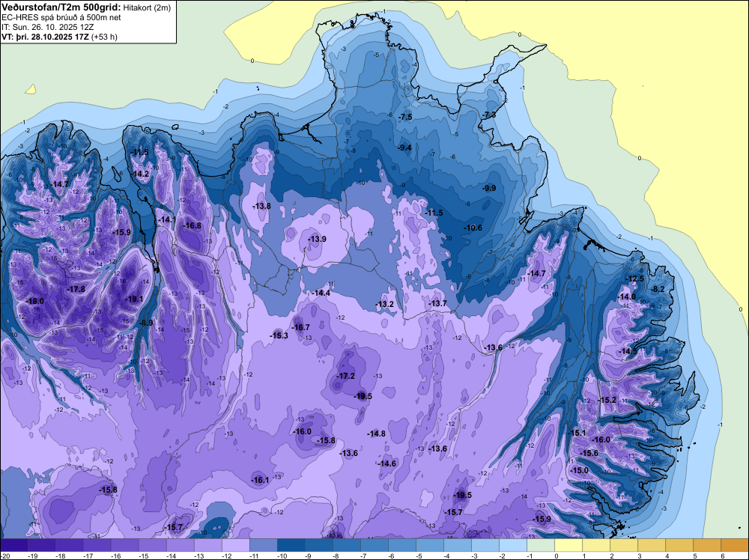Click the '-15' legend scale label
The height and width of the screenshot is (560, 749).
(143, 556)
